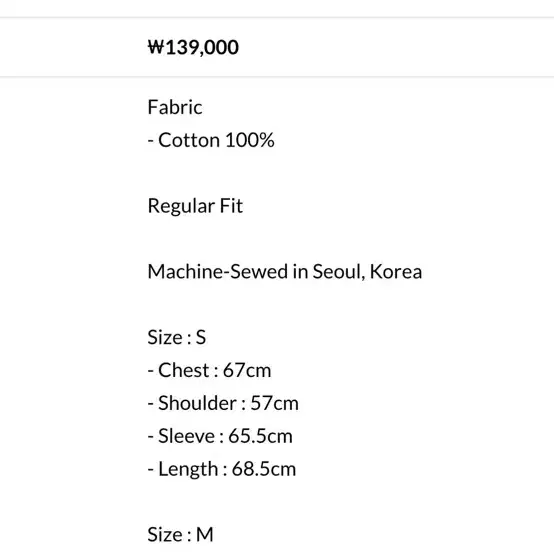This screenshot has width=554, height=554.
Task: Click the 68.5cm length value
Action: click(264, 469)
